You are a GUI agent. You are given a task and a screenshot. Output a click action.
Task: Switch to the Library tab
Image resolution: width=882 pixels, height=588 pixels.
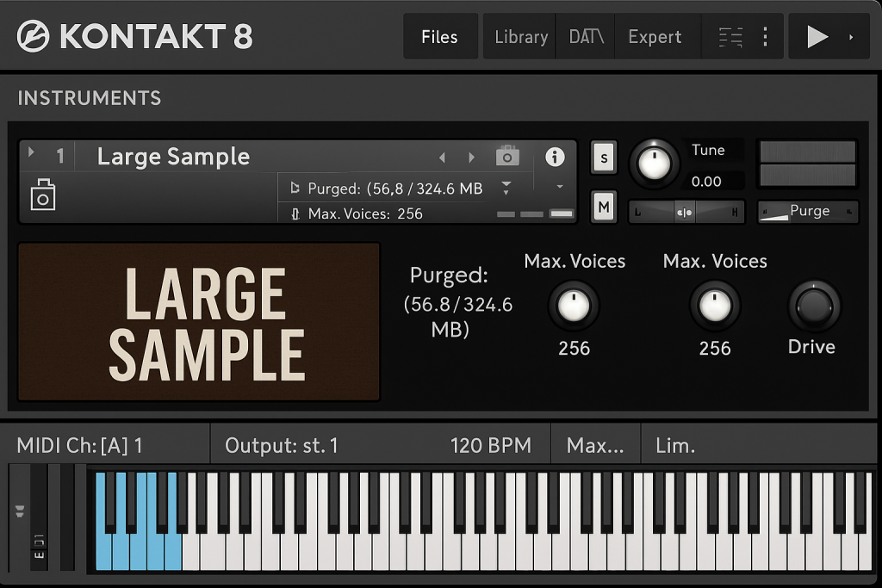click(520, 36)
